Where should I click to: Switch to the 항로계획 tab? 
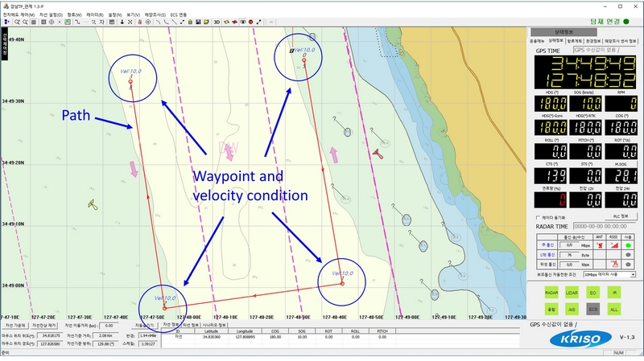(x=575, y=41)
